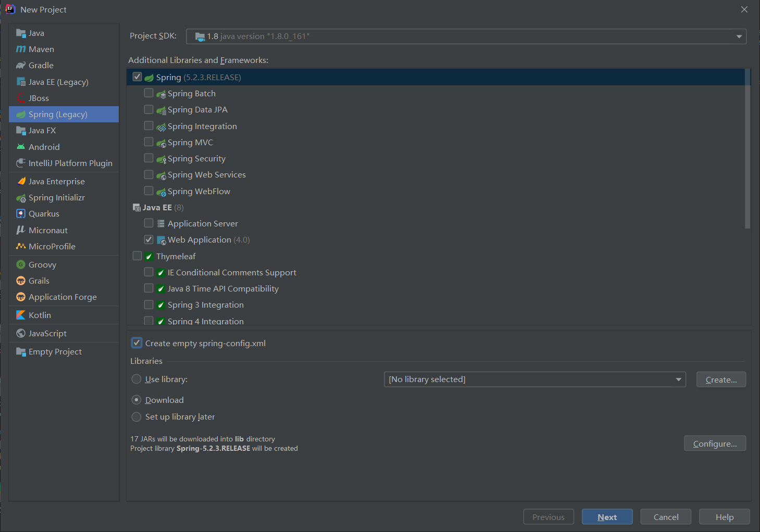The height and width of the screenshot is (532, 760).
Task: Select the Download radio button
Action: click(x=136, y=400)
